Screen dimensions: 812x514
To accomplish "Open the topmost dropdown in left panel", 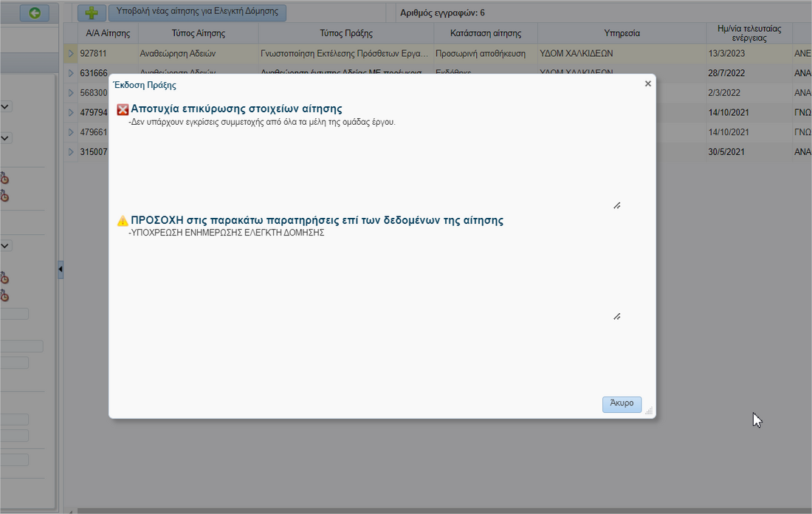I will point(5,106).
